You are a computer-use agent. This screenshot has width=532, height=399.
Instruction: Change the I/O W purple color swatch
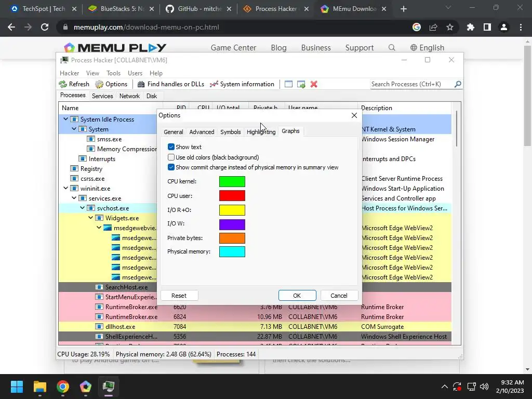coord(232,224)
